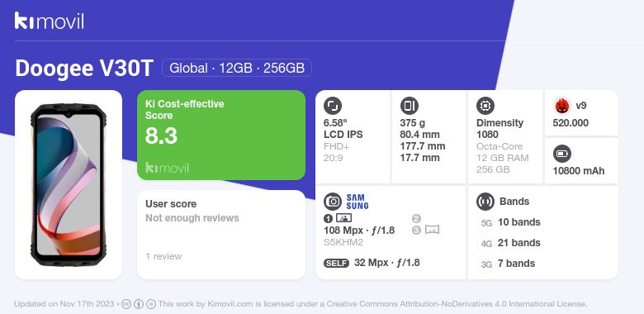The width and height of the screenshot is (644, 314).
Task: Click the 4G 21 bands entry
Action: (509, 243)
